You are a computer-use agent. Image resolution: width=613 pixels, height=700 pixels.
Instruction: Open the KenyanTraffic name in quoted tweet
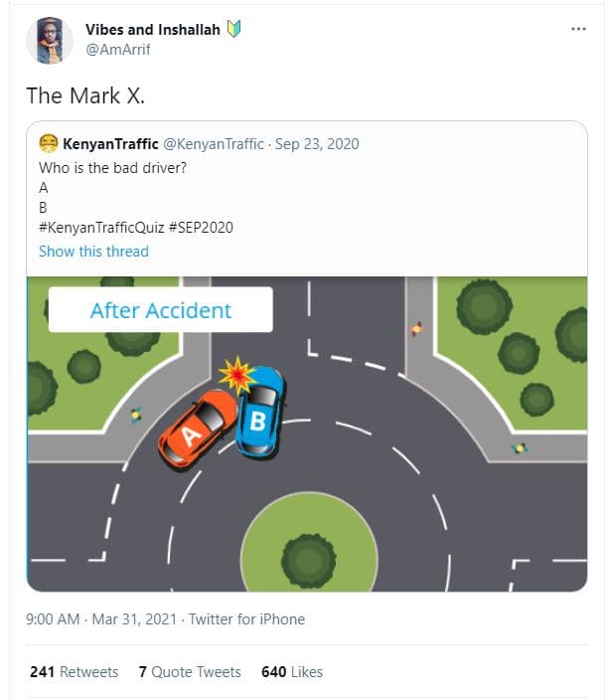point(110,144)
